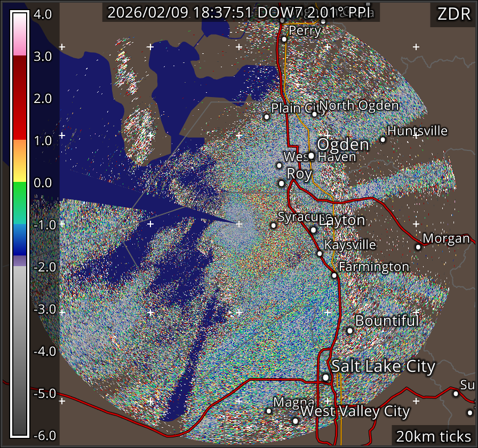Image resolution: width=478 pixels, height=448 pixels.
Task: Click the Salt Lake City marker dot
Action: tap(326, 377)
